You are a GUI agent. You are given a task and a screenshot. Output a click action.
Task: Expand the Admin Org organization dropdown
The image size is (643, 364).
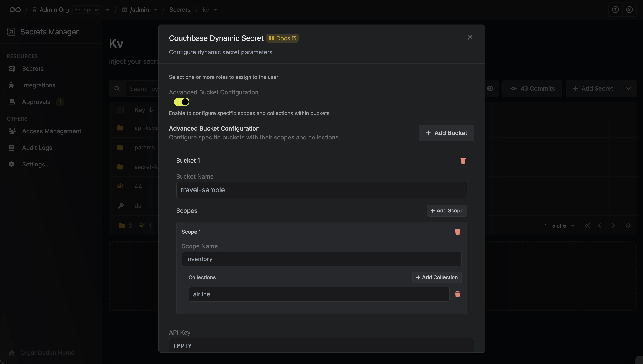[x=108, y=10]
